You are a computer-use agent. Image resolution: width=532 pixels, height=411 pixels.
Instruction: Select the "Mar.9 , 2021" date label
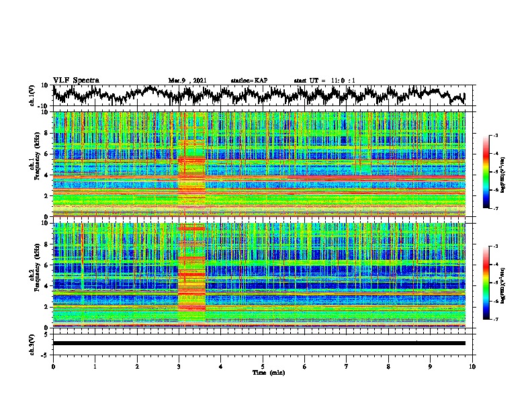pyautogui.click(x=187, y=81)
